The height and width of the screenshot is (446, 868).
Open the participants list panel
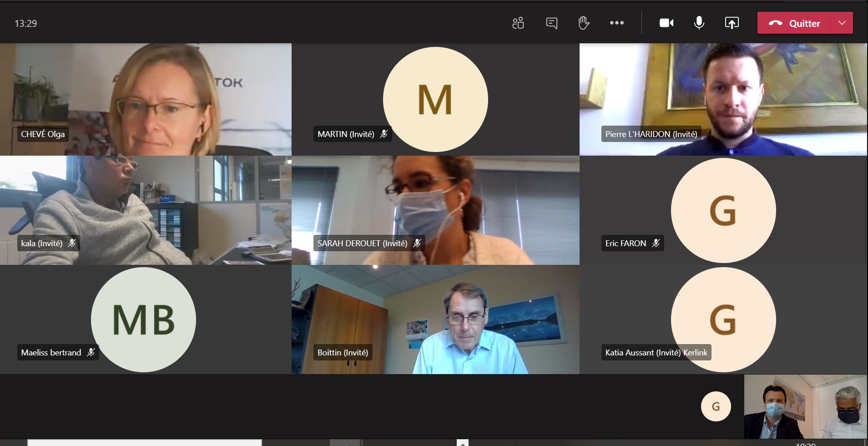click(x=518, y=23)
